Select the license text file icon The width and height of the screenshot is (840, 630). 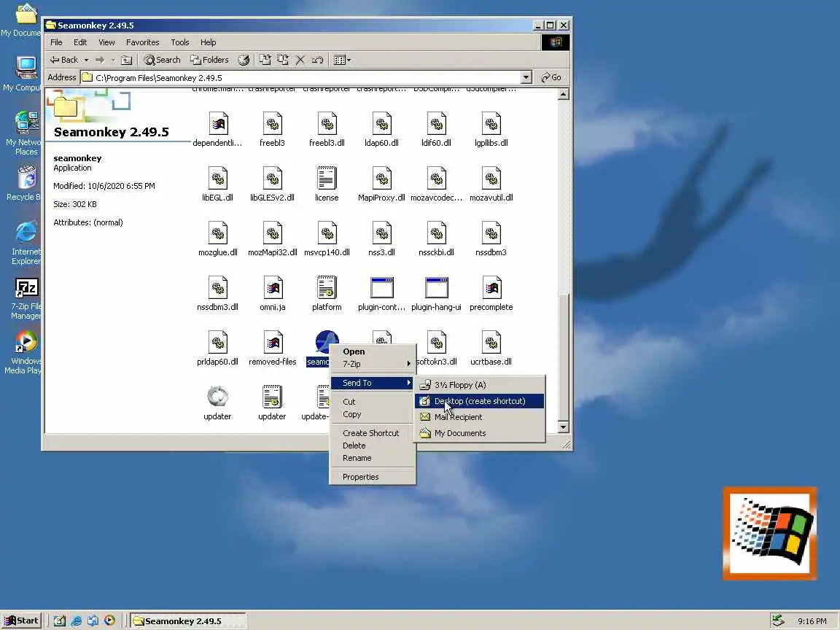(x=327, y=179)
